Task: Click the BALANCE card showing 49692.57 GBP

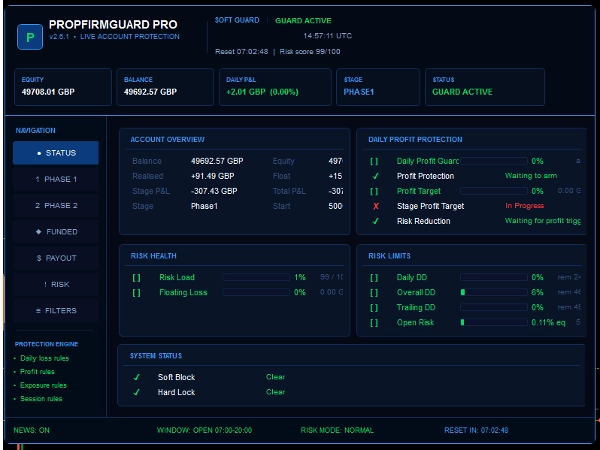Action: pos(165,87)
